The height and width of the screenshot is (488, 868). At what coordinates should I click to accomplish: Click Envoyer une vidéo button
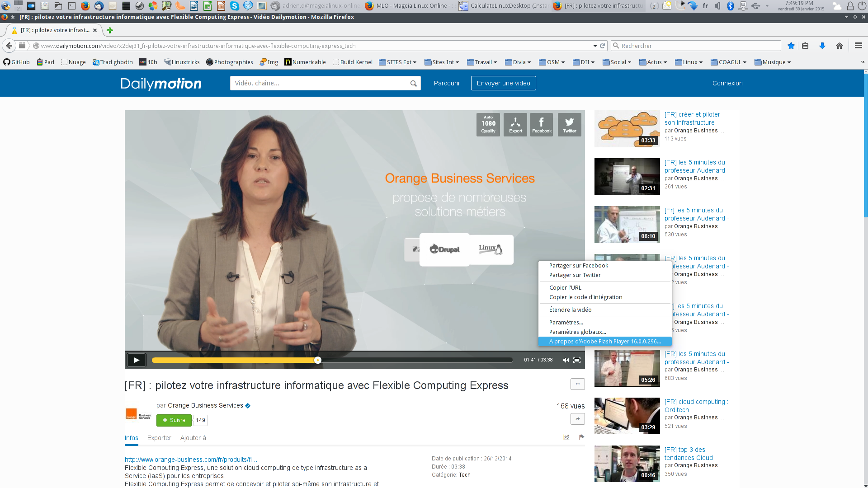[x=503, y=83]
